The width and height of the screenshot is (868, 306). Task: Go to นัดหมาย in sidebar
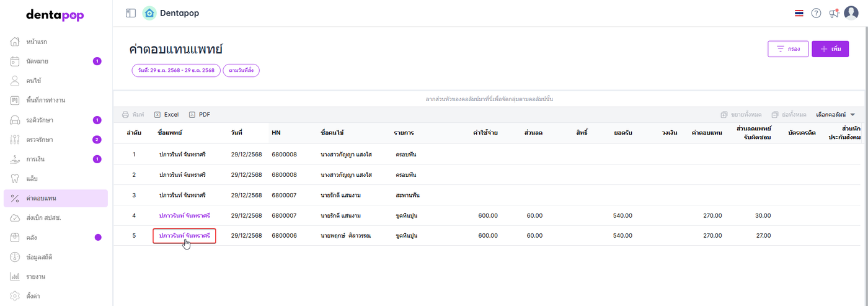pos(38,61)
